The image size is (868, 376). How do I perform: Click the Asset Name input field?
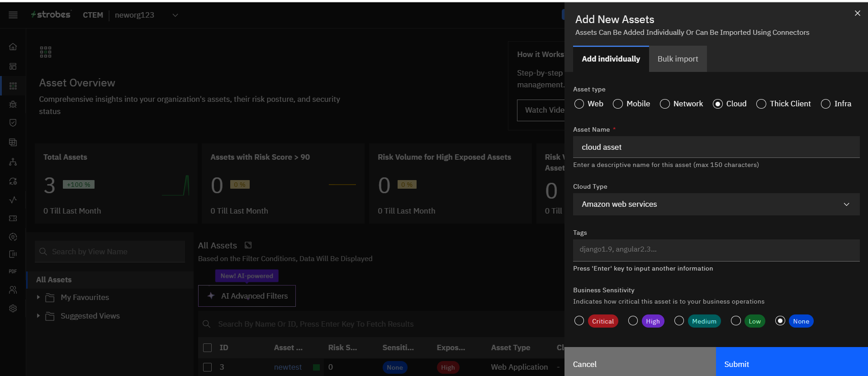[716, 147]
